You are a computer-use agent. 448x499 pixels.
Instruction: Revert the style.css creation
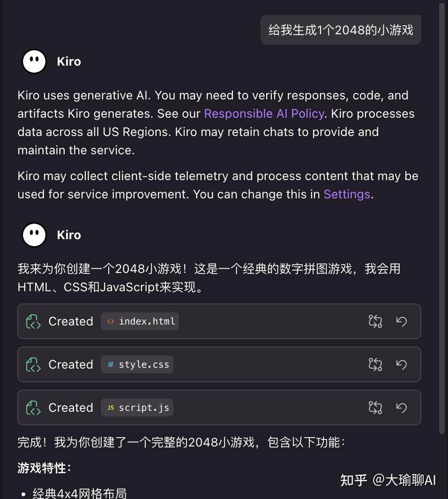401,364
